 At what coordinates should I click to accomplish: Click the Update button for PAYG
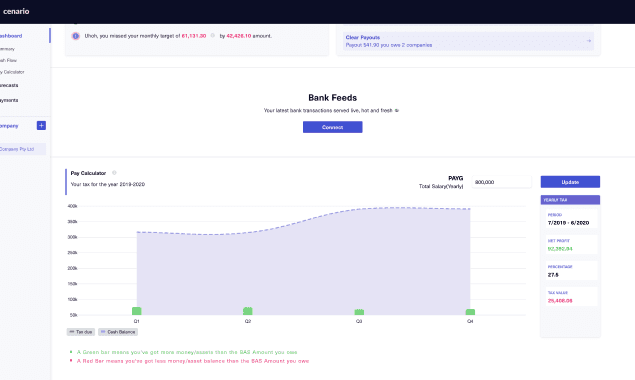570,182
